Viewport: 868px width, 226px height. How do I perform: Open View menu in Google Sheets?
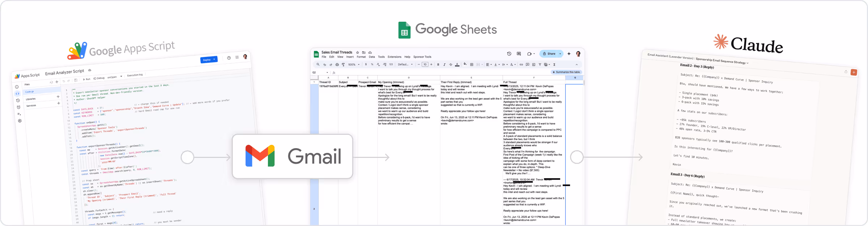point(340,57)
